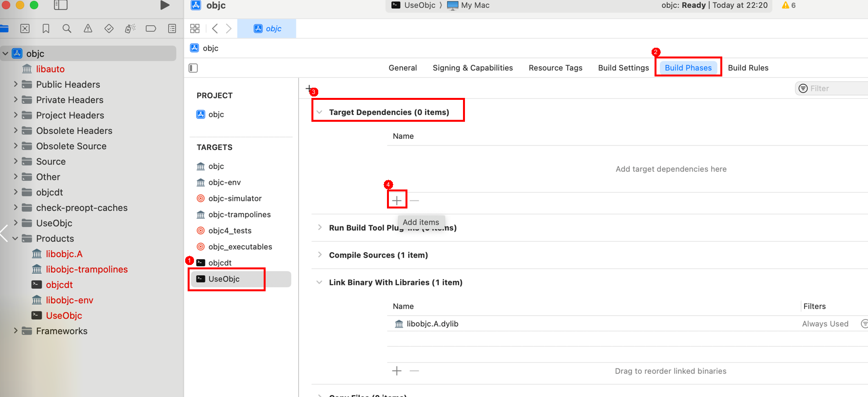The width and height of the screenshot is (868, 397).
Task: Add a library to Link Binary With Libraries
Action: click(x=397, y=371)
